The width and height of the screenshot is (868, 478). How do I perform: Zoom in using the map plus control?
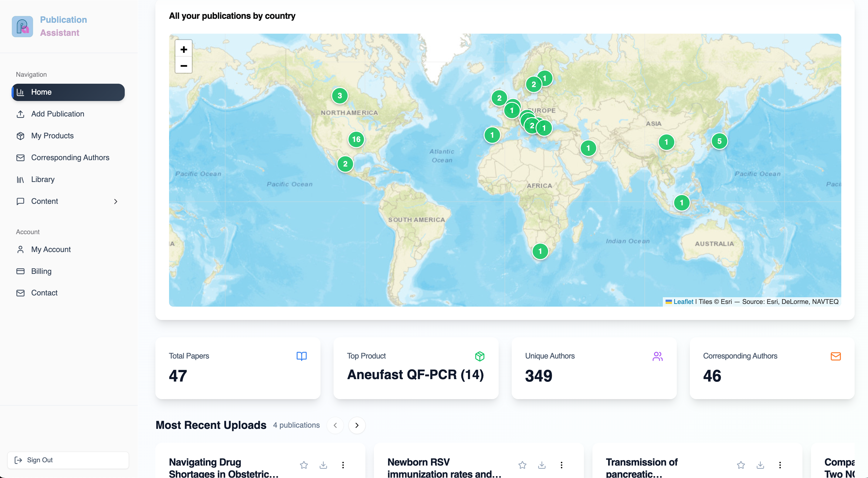coord(184,49)
